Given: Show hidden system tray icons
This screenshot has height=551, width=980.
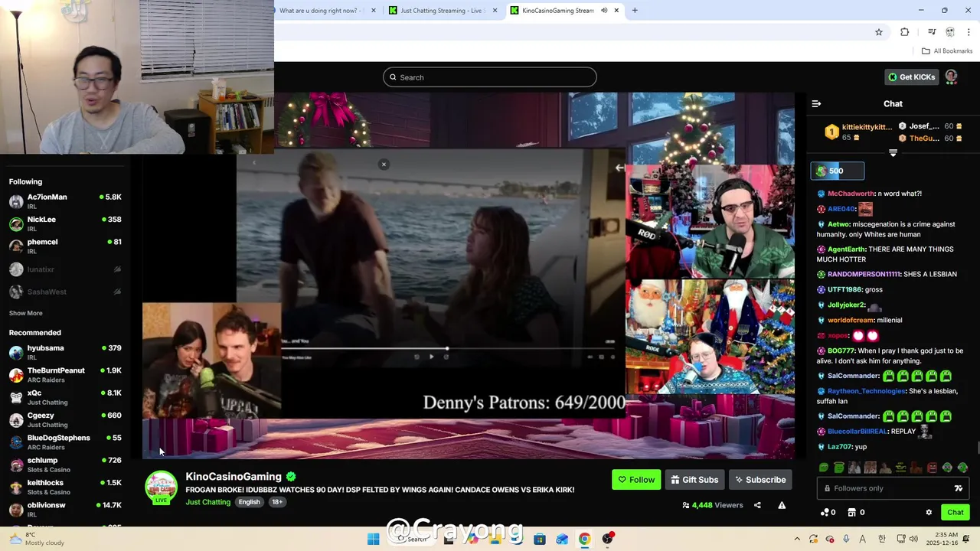Looking at the screenshot, I should [797, 540].
